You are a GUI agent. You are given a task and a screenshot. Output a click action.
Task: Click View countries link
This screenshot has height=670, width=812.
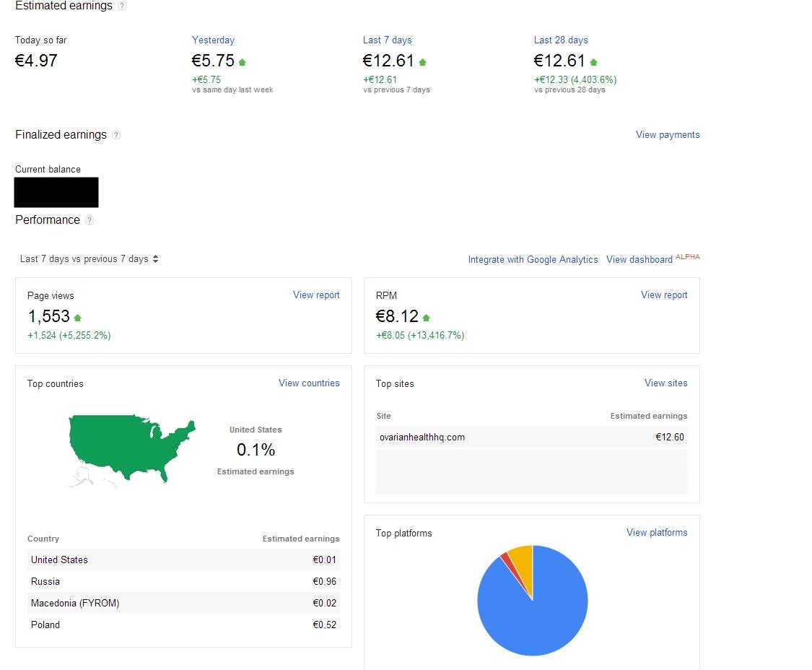(309, 383)
